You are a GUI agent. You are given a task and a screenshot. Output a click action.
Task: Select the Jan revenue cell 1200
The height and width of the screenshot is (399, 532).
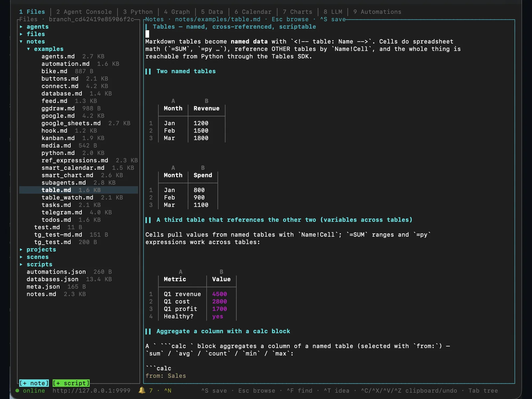pyautogui.click(x=201, y=123)
